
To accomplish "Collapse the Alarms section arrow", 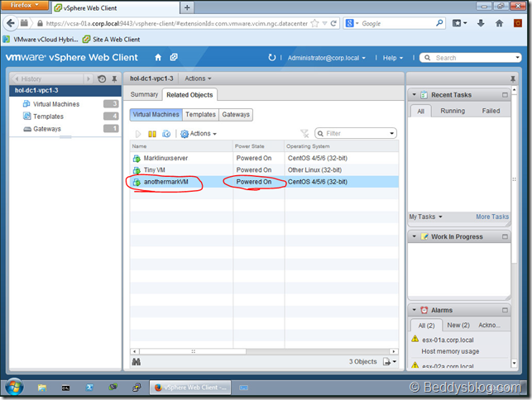I will pyautogui.click(x=414, y=310).
